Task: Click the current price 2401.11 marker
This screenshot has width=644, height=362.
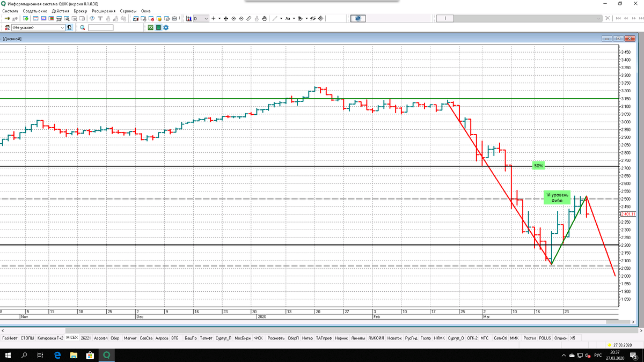Action: point(629,213)
